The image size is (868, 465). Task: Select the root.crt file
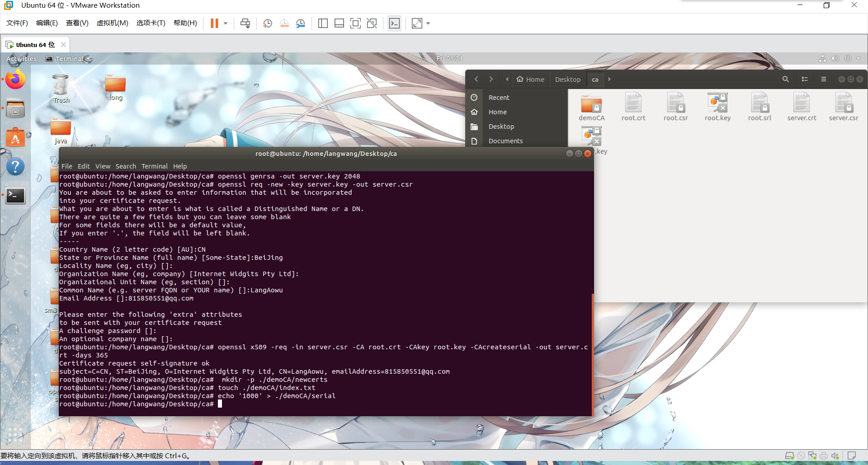pyautogui.click(x=633, y=108)
